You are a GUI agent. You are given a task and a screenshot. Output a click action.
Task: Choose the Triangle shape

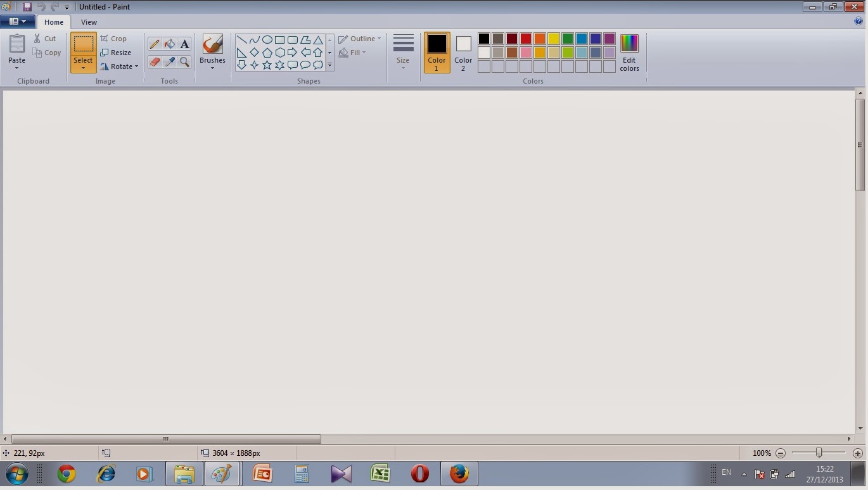pos(317,40)
